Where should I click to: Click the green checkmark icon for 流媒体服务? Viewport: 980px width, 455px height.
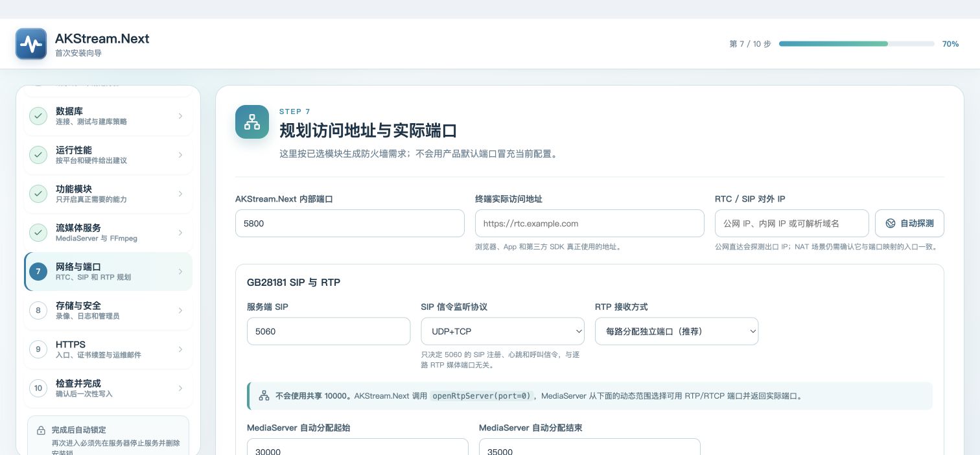click(x=38, y=233)
